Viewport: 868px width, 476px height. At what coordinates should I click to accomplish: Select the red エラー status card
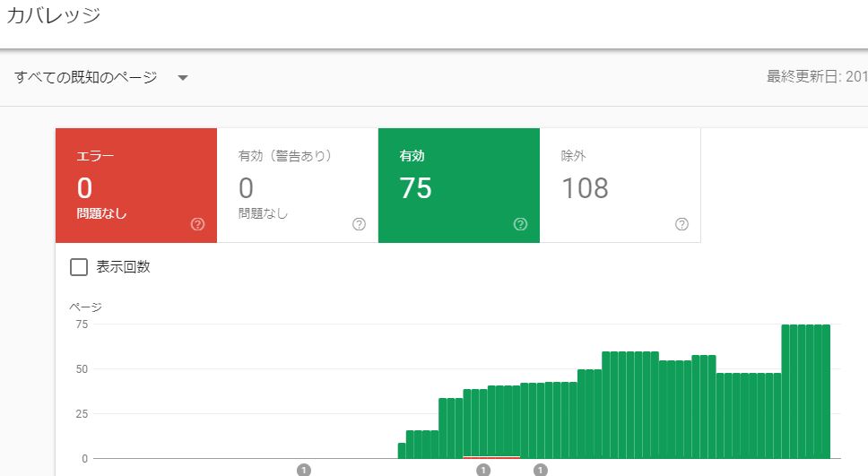pyautogui.click(x=136, y=186)
